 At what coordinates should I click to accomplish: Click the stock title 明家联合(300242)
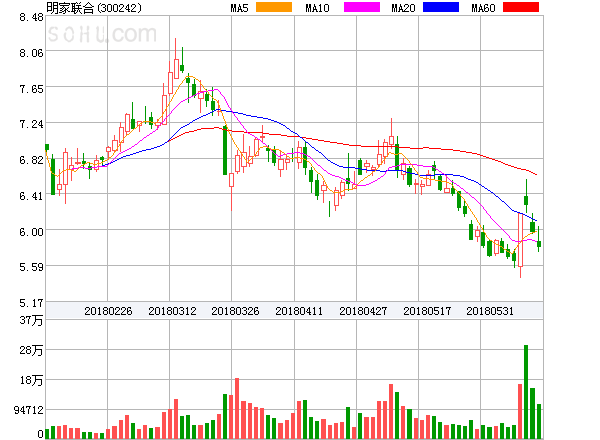pyautogui.click(x=94, y=8)
